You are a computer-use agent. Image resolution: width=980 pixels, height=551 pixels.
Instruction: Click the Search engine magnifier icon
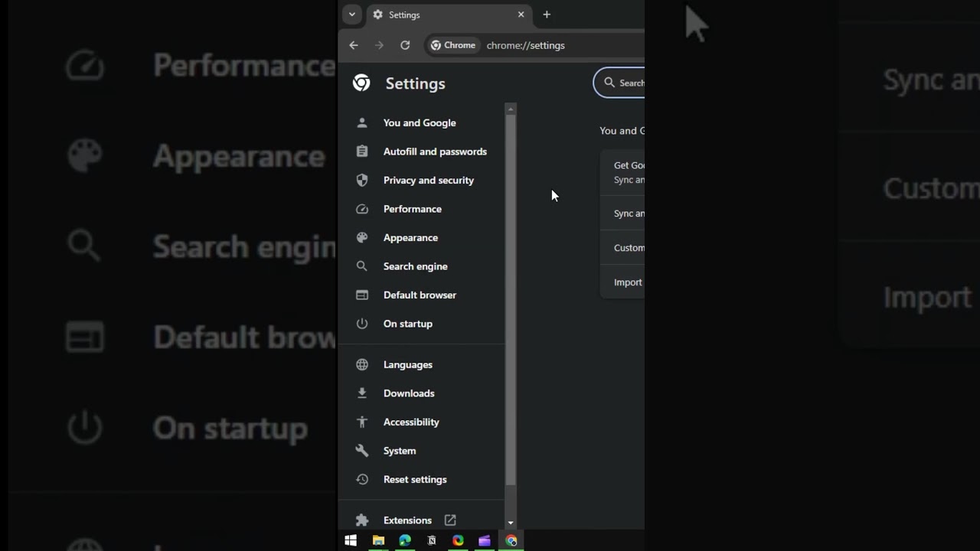tap(362, 266)
